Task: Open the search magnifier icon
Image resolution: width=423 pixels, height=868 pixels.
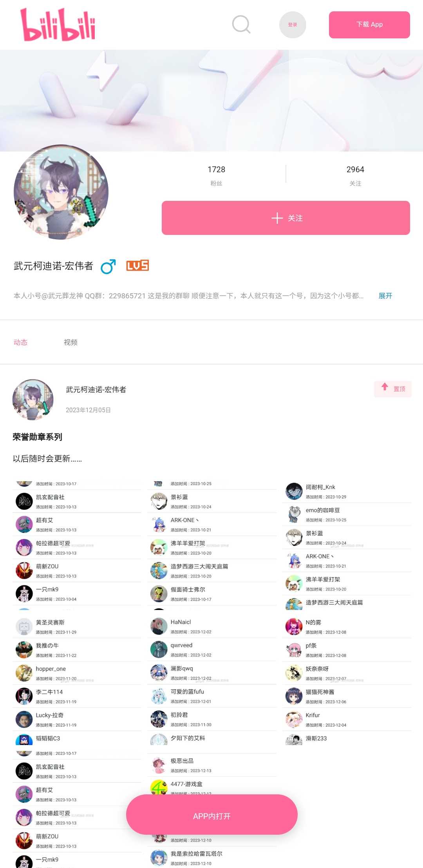Action: click(241, 25)
